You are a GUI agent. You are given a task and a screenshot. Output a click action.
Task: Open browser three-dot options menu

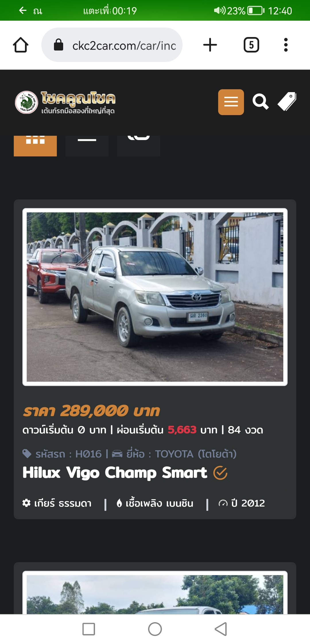tap(286, 45)
